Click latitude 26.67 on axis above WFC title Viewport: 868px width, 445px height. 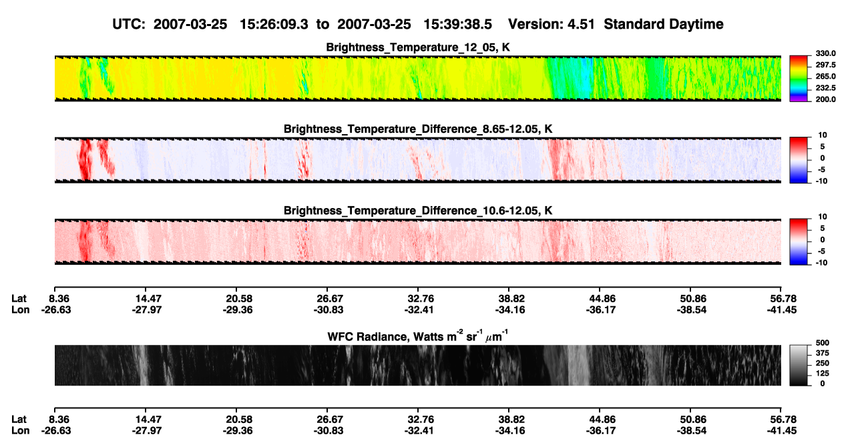330,298
